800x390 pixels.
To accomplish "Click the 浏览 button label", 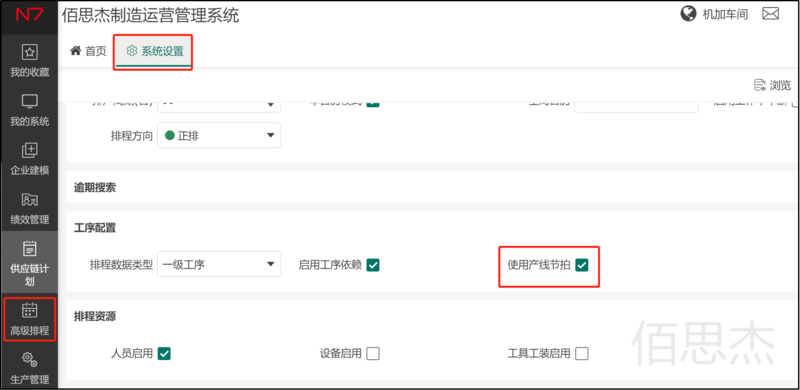I will [781, 85].
